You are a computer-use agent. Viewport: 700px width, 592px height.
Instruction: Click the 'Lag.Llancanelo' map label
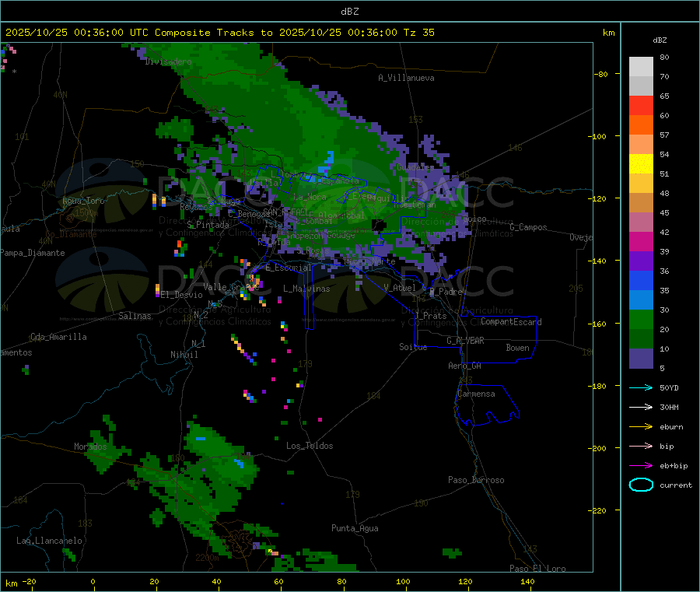coord(50,541)
